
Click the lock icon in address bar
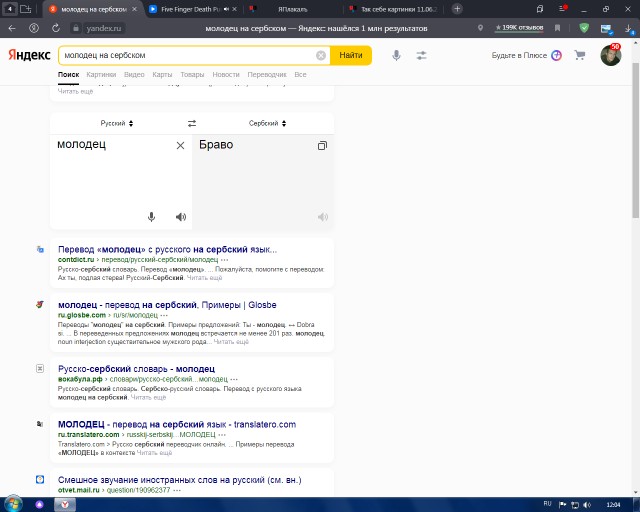click(x=76, y=28)
